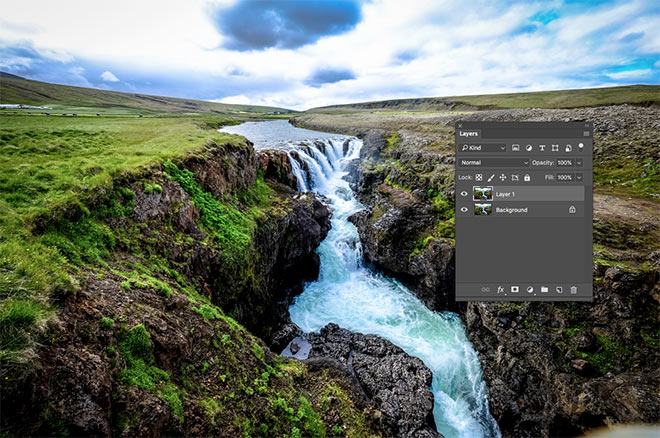Hide the Background layer visibility
660x438 pixels.
[x=464, y=210]
